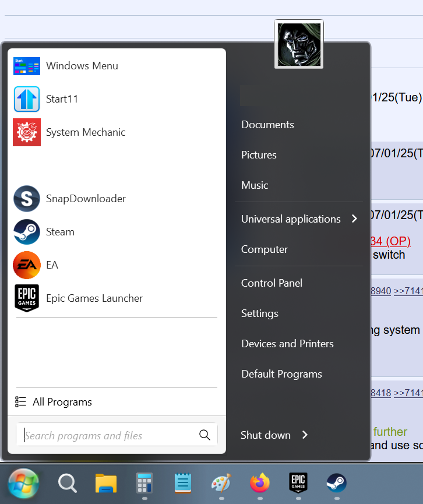Image resolution: width=423 pixels, height=504 pixels.
Task: Click the Windows Start orb
Action: (x=23, y=484)
